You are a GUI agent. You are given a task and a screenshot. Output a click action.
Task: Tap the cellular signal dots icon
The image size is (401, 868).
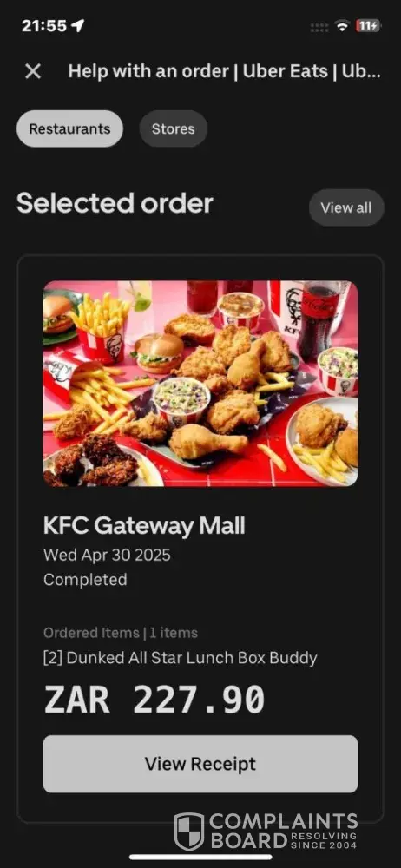pyautogui.click(x=320, y=27)
